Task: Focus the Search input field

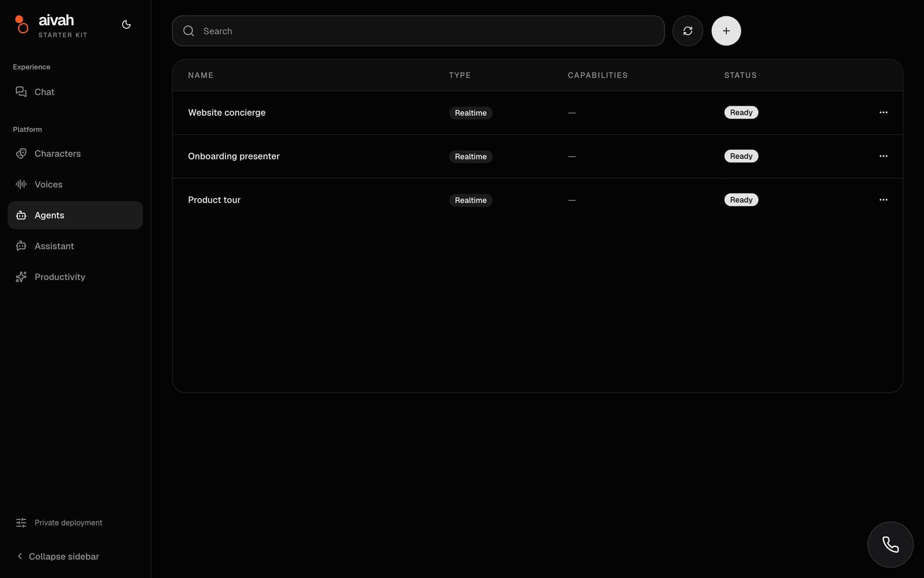Action: pyautogui.click(x=418, y=31)
